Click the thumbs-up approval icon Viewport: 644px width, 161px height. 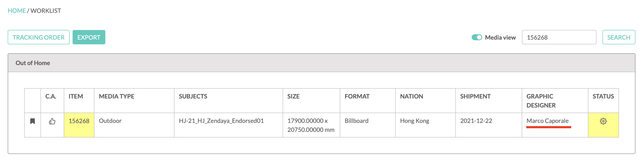[52, 121]
